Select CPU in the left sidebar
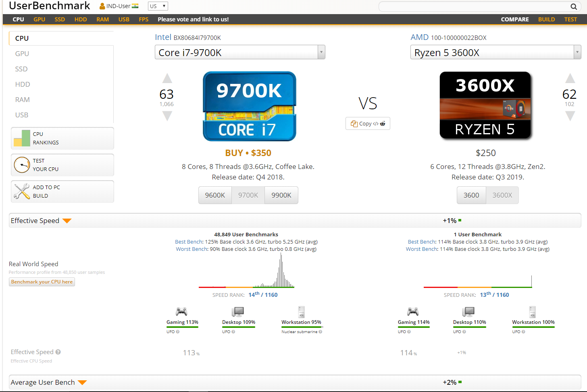 61,38
